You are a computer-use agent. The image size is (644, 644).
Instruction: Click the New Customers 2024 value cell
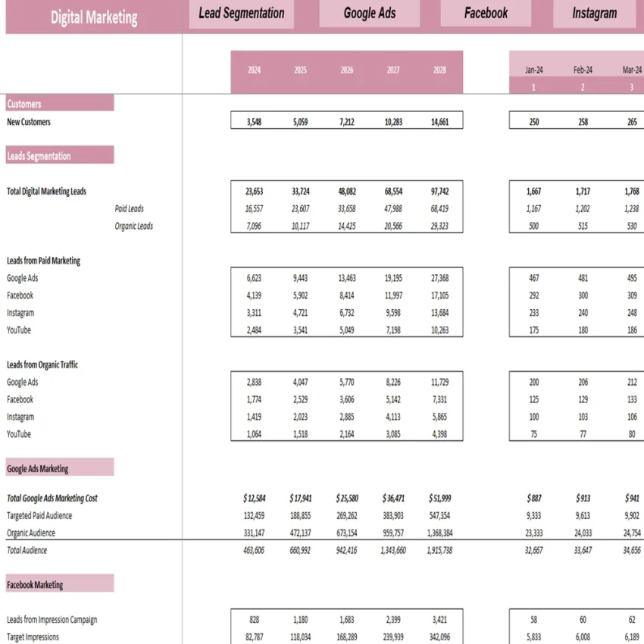[253, 120]
